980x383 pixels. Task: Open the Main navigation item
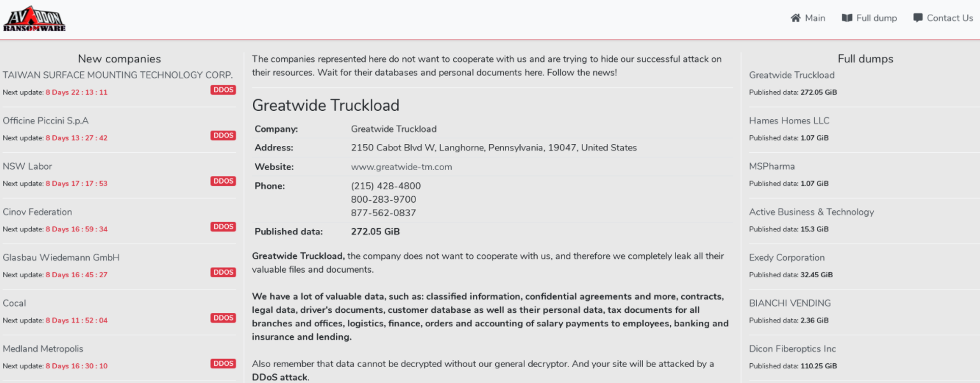point(814,18)
